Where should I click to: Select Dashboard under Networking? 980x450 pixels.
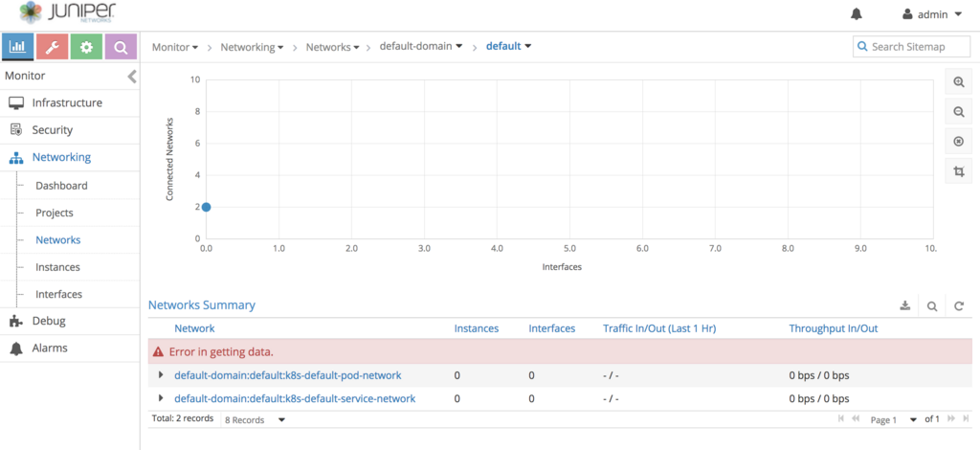[61, 186]
